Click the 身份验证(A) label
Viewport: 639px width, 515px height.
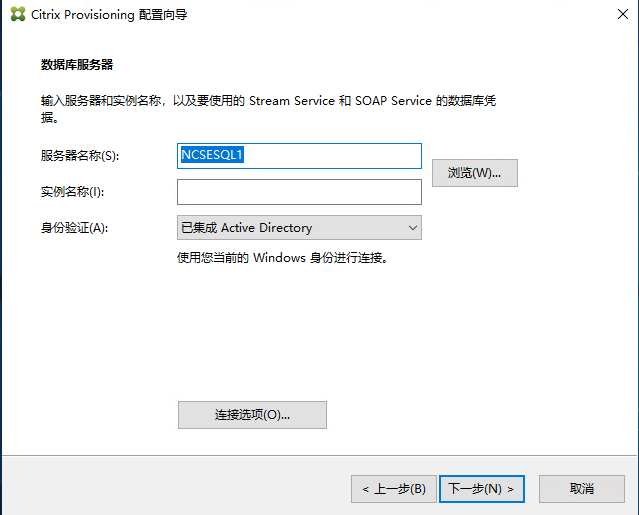[x=74, y=228]
